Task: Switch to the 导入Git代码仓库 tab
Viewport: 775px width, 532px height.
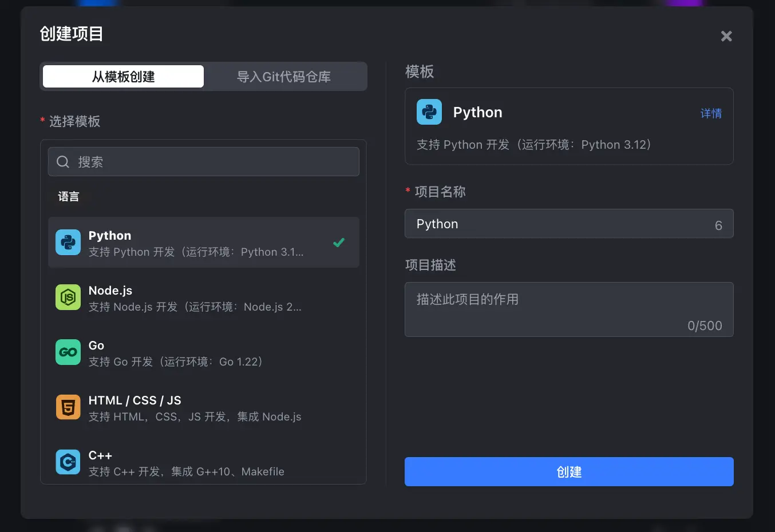Action: pos(284,77)
